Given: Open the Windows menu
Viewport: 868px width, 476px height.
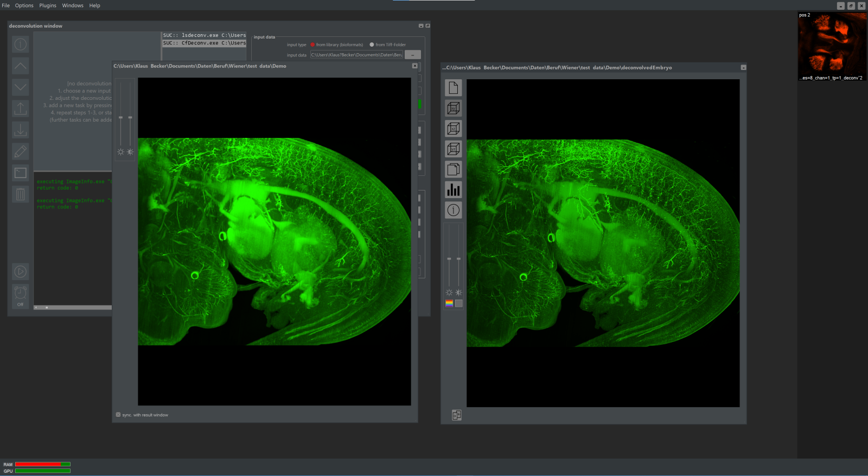Looking at the screenshot, I should click(x=73, y=5).
